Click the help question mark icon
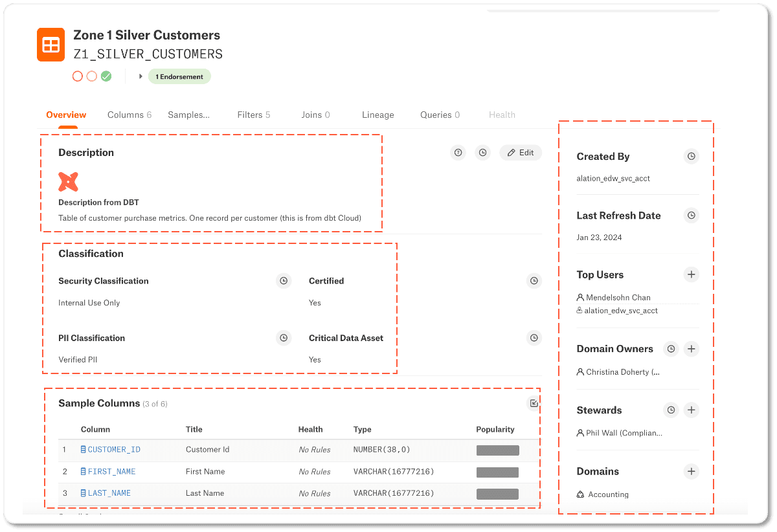The height and width of the screenshot is (532, 777). (x=458, y=153)
